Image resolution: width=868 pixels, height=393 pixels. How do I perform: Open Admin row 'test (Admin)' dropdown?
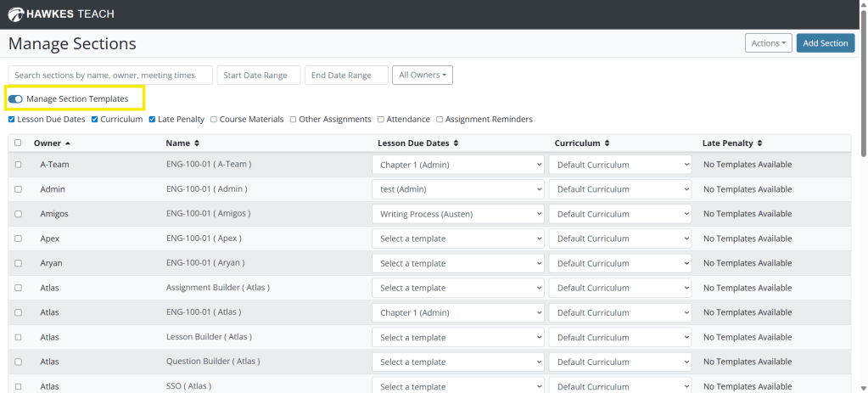tap(458, 189)
